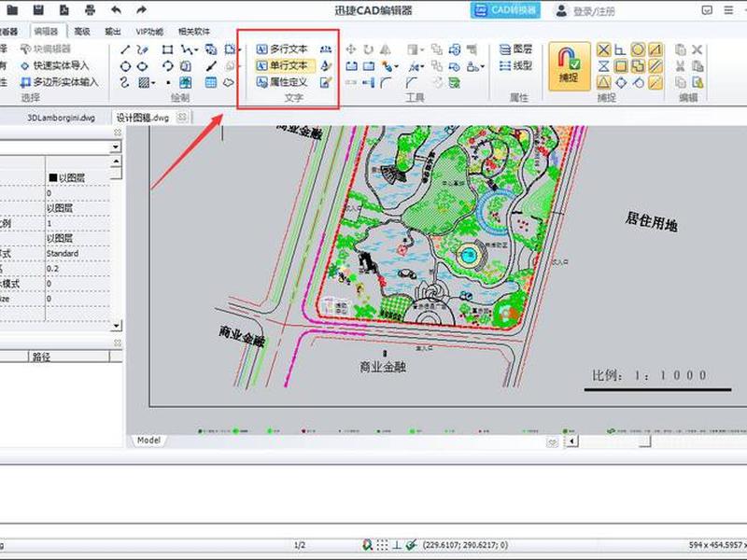Select the Point drawing tool
Image resolution: width=747 pixels, height=560 pixels.
[x=168, y=83]
